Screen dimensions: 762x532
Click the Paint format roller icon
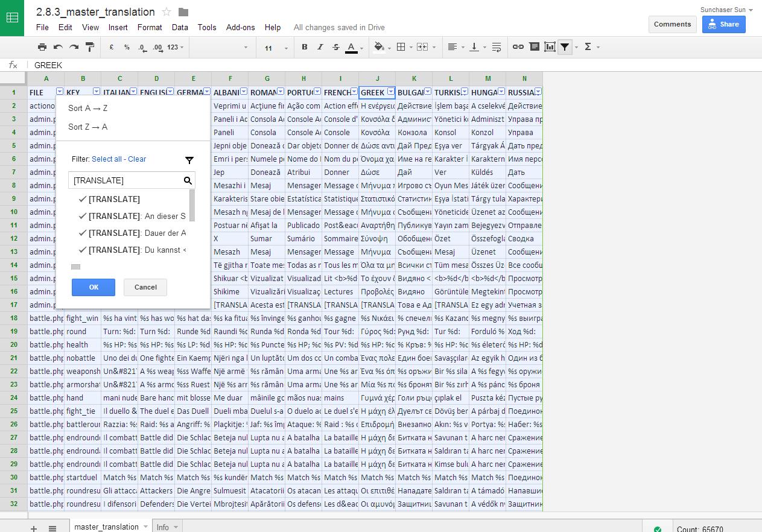[x=90, y=47]
